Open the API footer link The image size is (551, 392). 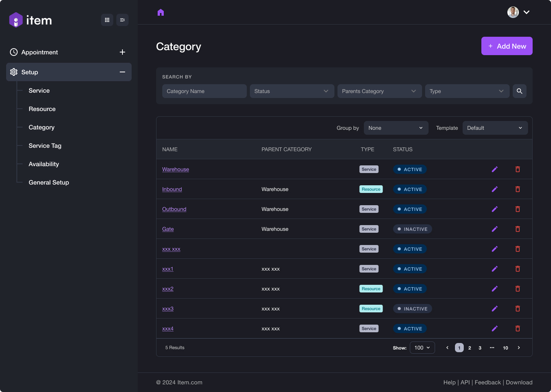click(x=465, y=382)
